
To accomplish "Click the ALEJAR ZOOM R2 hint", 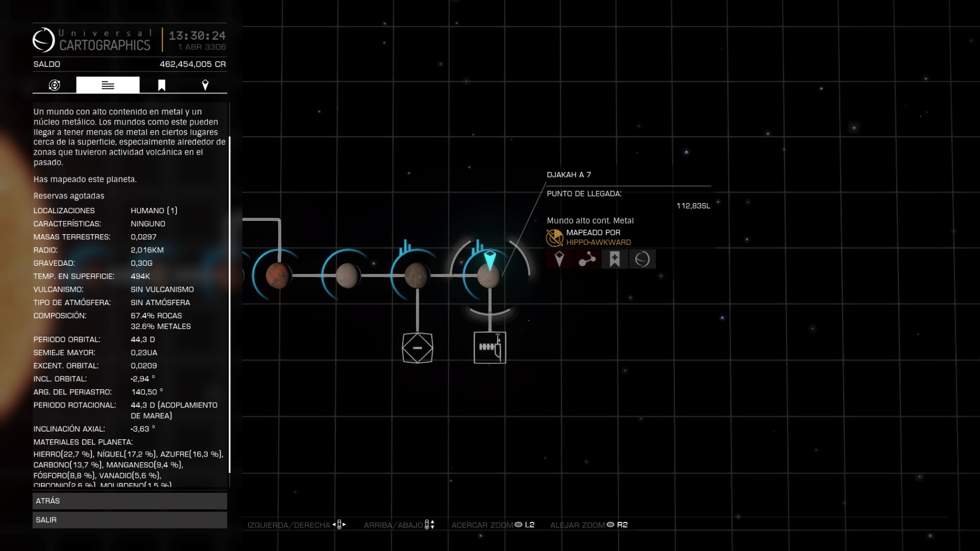I will pyautogui.click(x=589, y=525).
